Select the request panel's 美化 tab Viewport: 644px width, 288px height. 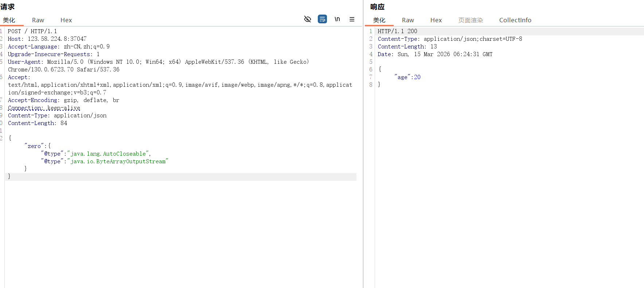(9, 20)
